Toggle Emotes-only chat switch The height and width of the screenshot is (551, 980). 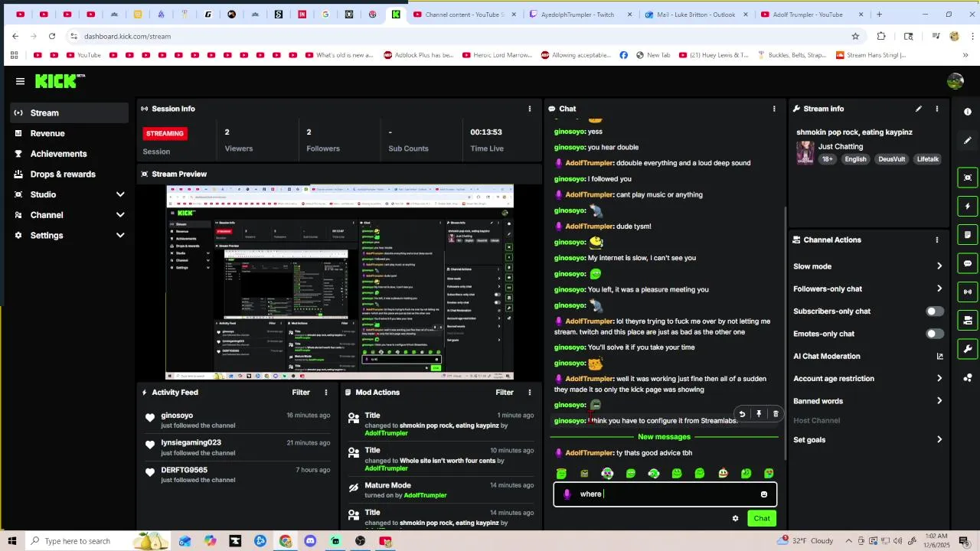(x=935, y=334)
